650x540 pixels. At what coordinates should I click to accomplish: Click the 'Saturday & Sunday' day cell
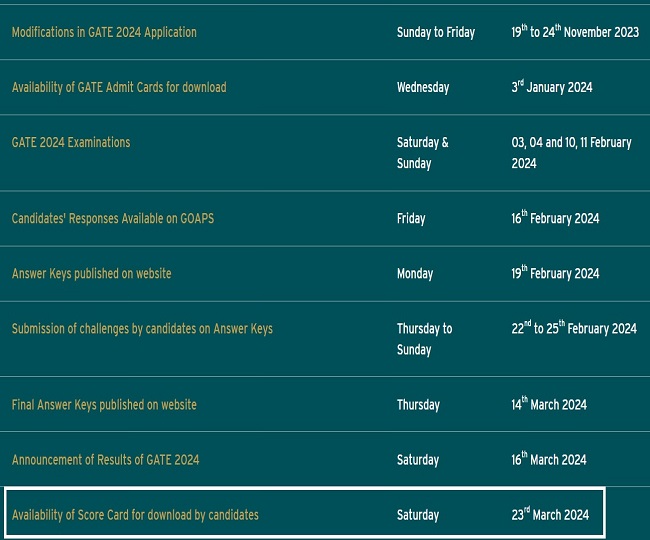422,153
